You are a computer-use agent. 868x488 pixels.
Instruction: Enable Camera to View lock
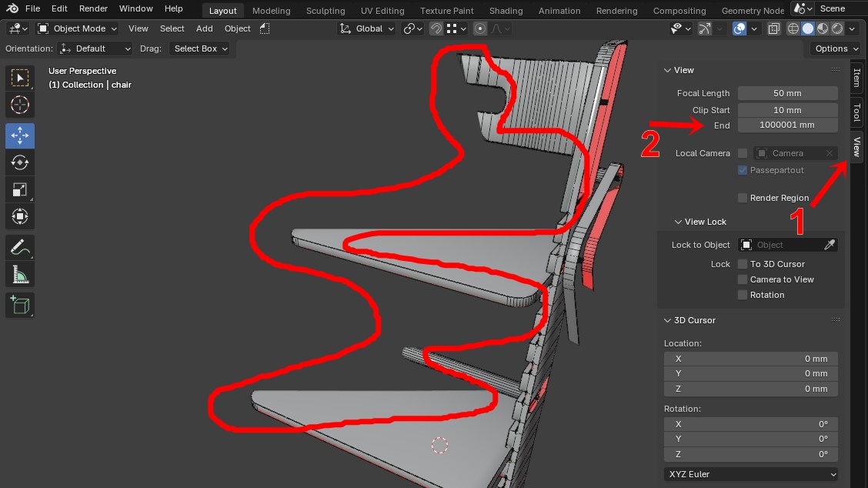coord(743,279)
